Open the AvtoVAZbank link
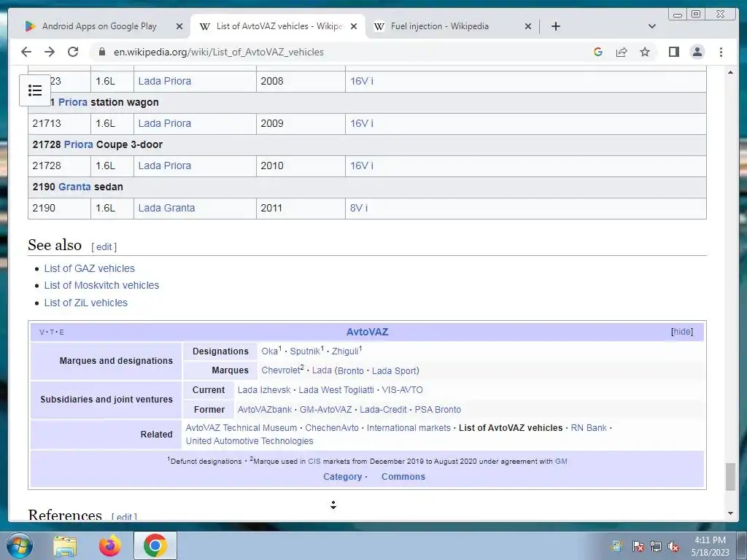Screen dimensions: 747x560 pyautogui.click(x=265, y=410)
